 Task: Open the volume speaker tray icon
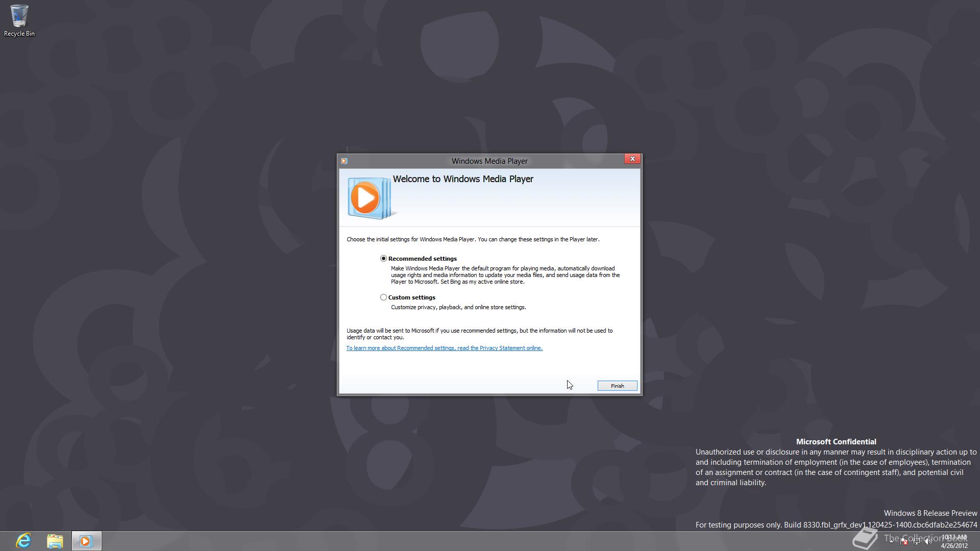[928, 541]
